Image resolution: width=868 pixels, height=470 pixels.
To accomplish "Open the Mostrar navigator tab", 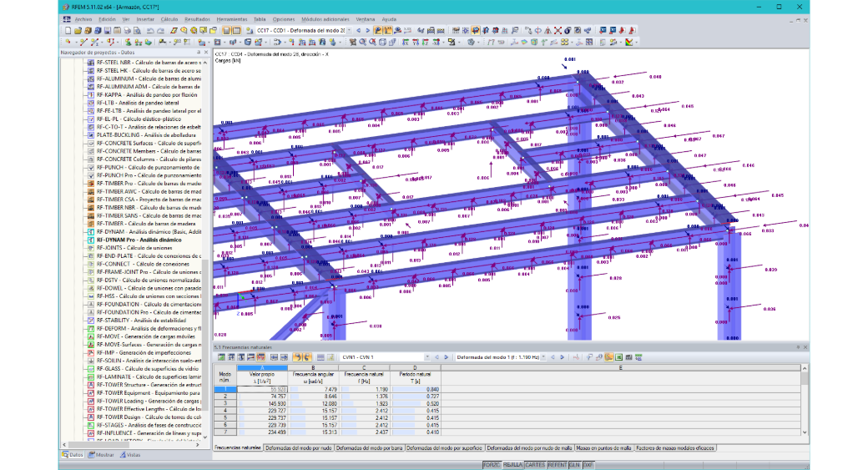I will coord(101,455).
